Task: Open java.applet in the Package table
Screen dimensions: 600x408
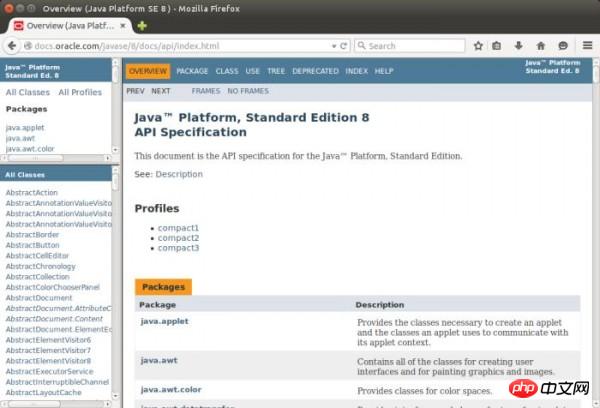Action: point(165,322)
